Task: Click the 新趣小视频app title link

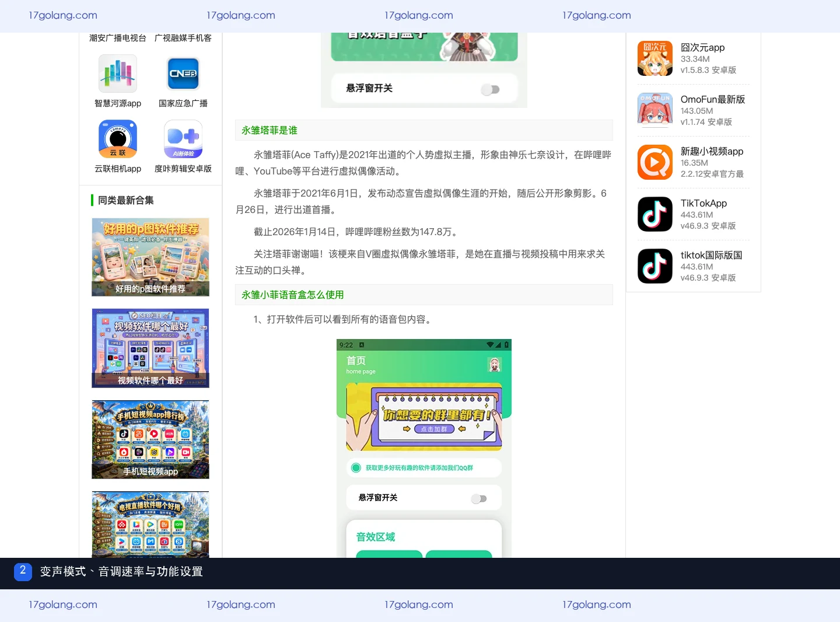Action: [x=712, y=151]
